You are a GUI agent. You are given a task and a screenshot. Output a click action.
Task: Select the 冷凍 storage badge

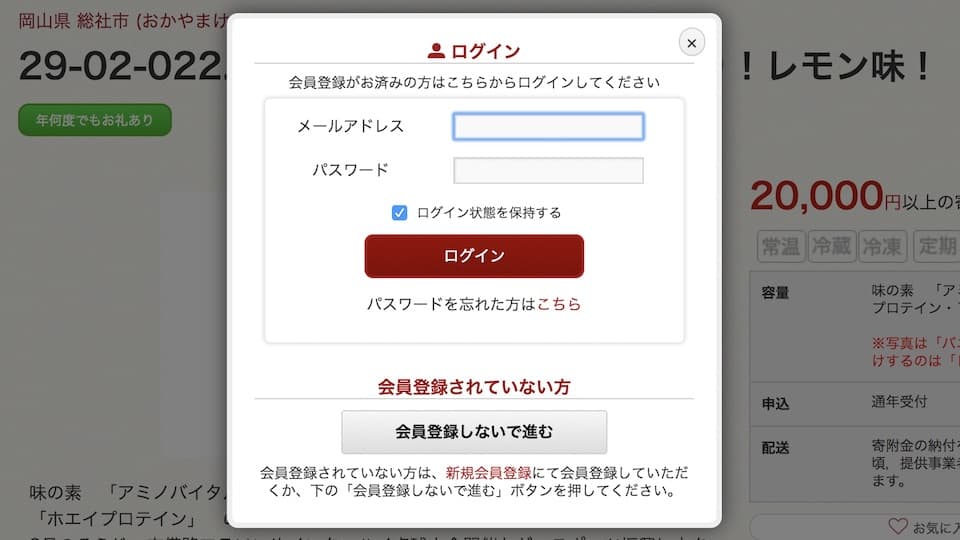click(x=882, y=247)
